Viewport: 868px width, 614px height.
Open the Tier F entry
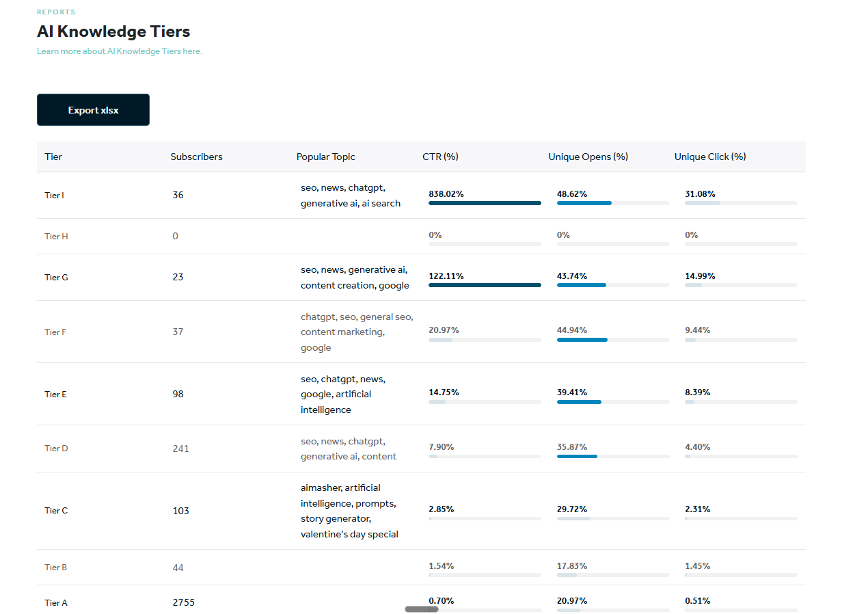55,332
